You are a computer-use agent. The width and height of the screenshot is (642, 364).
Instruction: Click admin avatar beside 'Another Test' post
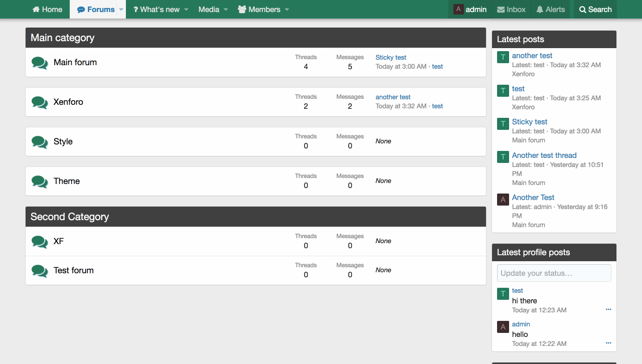[503, 199]
